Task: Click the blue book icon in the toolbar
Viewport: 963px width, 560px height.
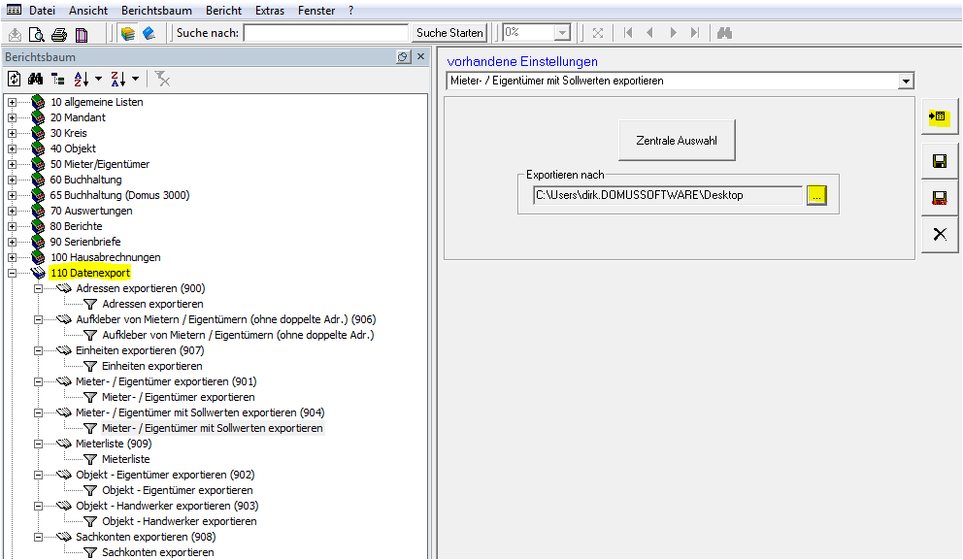Action: tap(149, 33)
